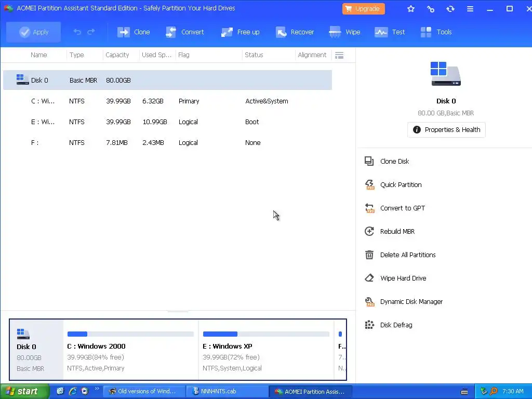Toggle the list view columns icon
This screenshot has width=532, height=399.
tap(339, 55)
